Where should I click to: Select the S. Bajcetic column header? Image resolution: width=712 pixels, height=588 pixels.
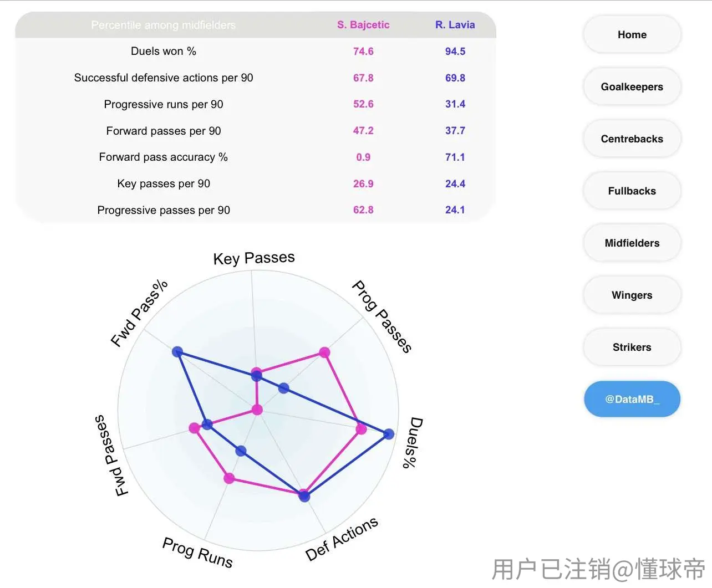tap(363, 25)
